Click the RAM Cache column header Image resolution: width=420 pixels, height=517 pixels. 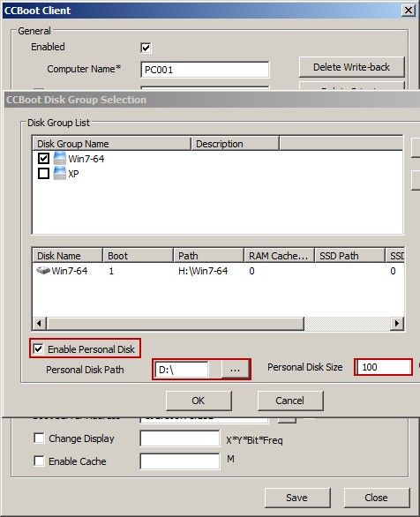point(279,256)
